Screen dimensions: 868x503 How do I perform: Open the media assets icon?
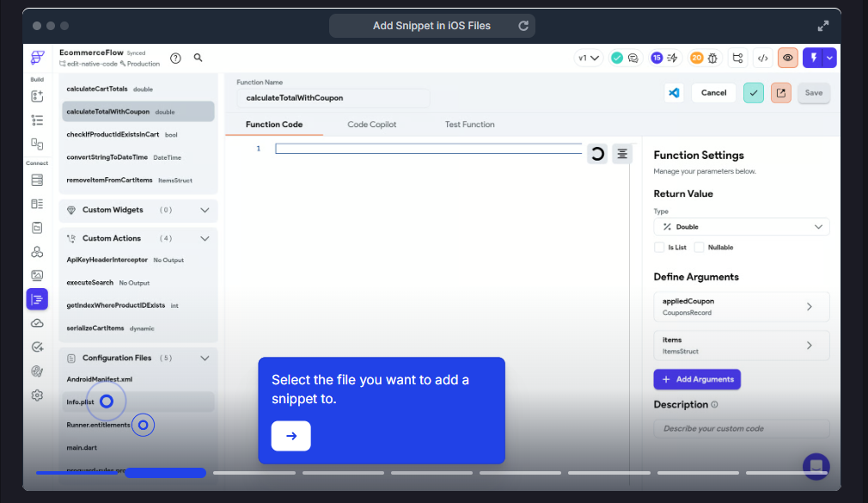coord(37,275)
